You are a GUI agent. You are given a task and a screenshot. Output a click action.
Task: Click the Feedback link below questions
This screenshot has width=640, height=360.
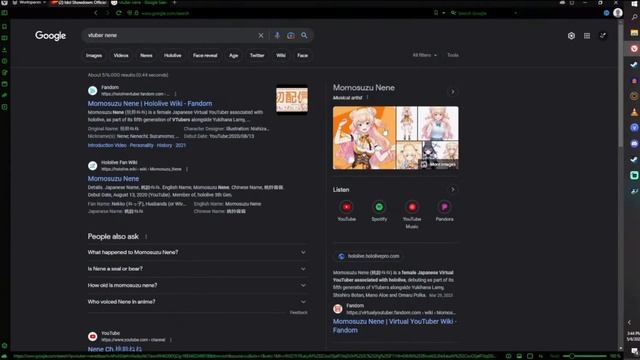298,313
